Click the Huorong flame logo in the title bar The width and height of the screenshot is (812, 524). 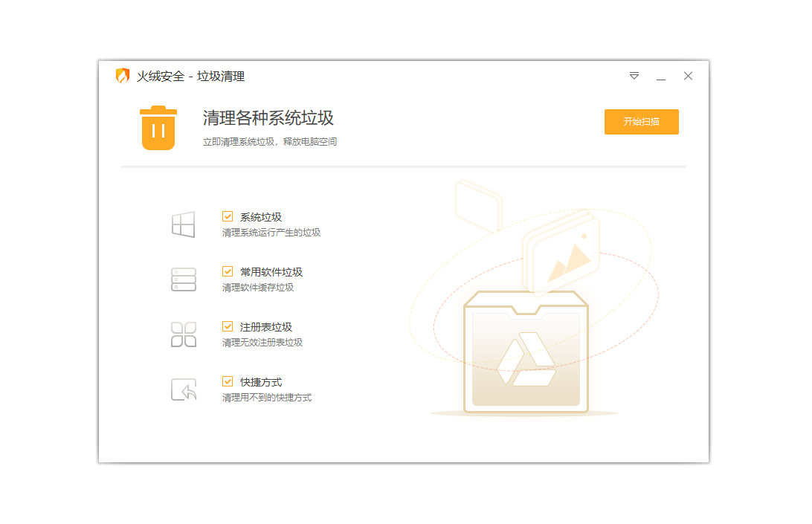pyautogui.click(x=122, y=76)
